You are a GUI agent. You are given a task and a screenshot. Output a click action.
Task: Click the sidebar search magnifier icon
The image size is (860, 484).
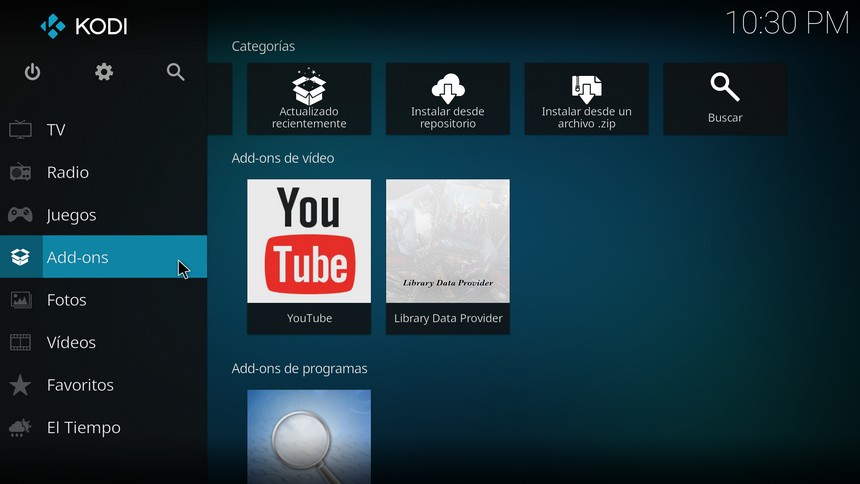[176, 72]
